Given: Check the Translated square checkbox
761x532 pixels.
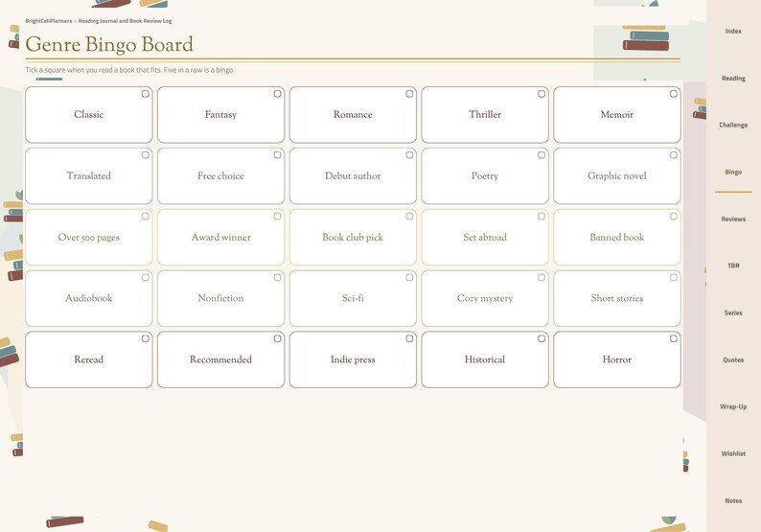Looking at the screenshot, I should (145, 155).
